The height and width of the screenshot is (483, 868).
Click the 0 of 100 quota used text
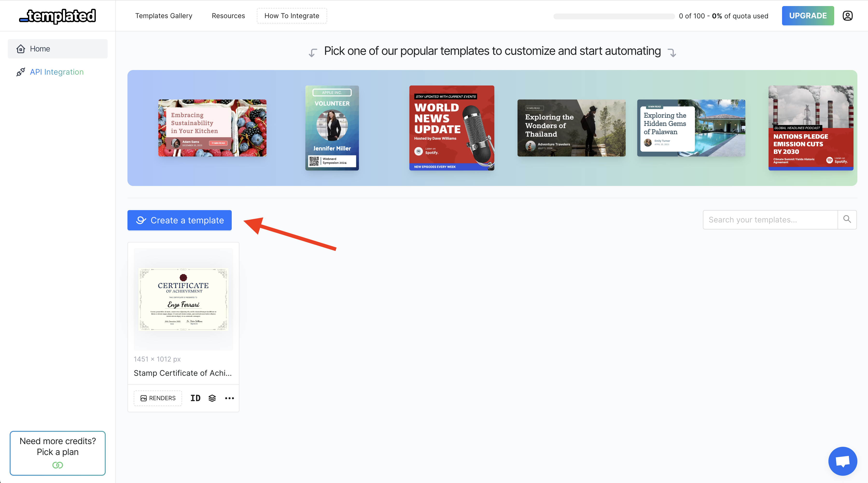[723, 16]
